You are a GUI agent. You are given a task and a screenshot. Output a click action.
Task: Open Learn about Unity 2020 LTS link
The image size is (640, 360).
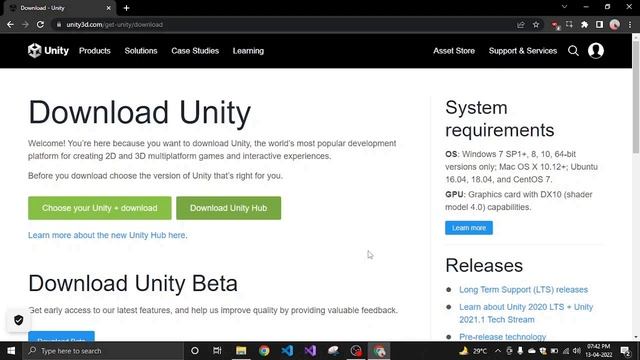coord(526,313)
